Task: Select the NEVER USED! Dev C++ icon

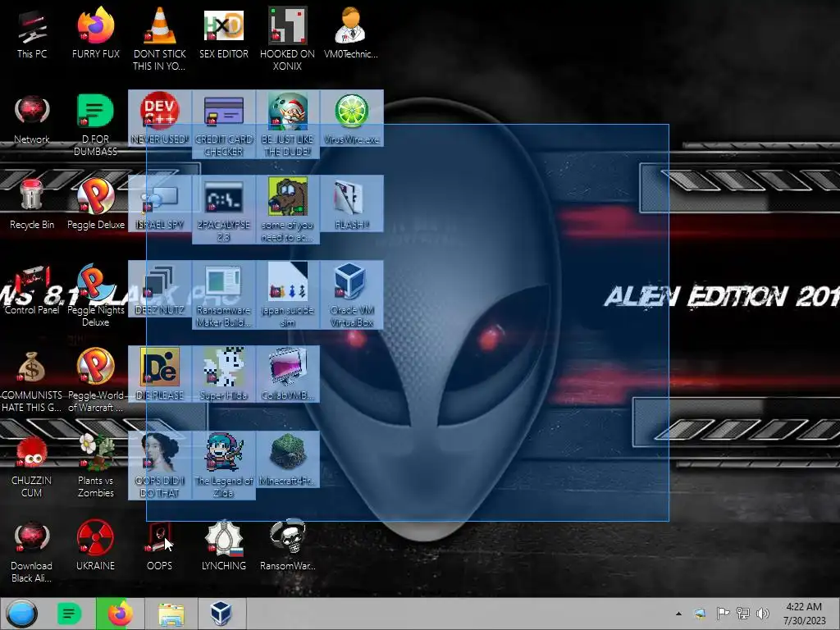Action: [160, 119]
